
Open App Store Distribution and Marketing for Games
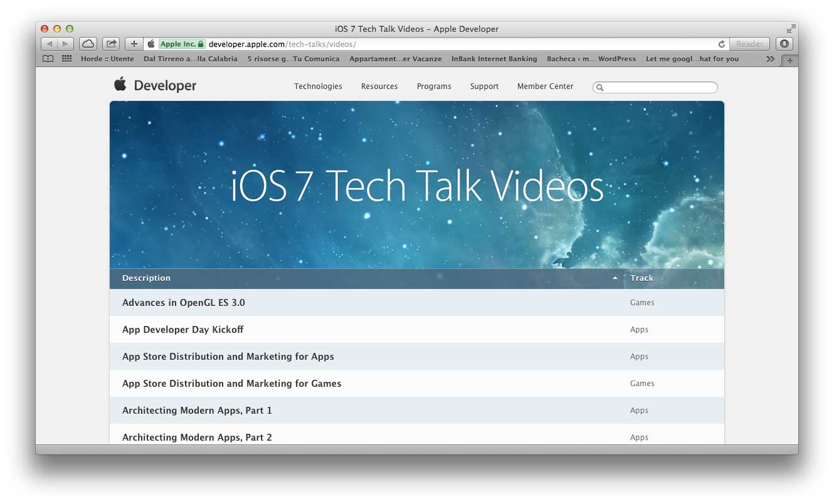coord(232,384)
